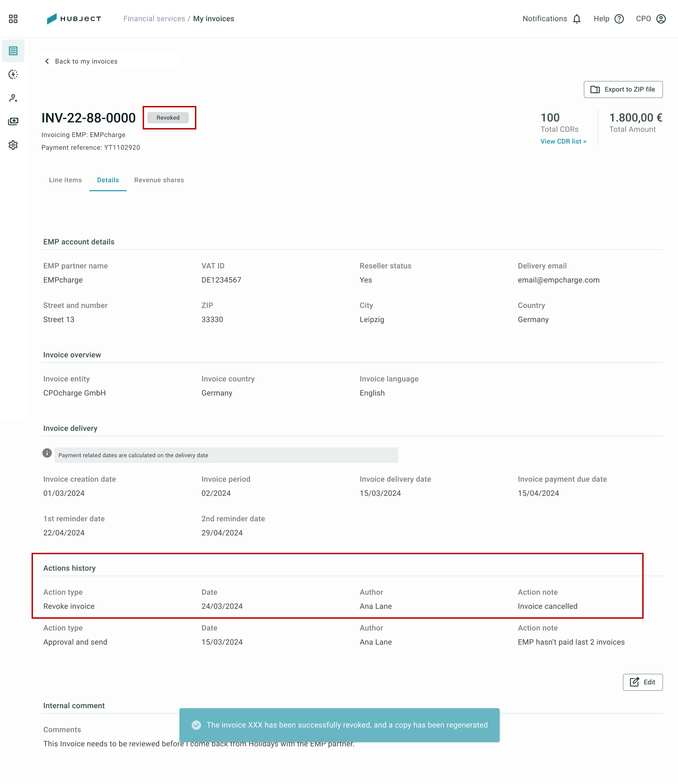The width and height of the screenshot is (678, 784).
Task: Click the CPO account label
Action: pos(644,19)
